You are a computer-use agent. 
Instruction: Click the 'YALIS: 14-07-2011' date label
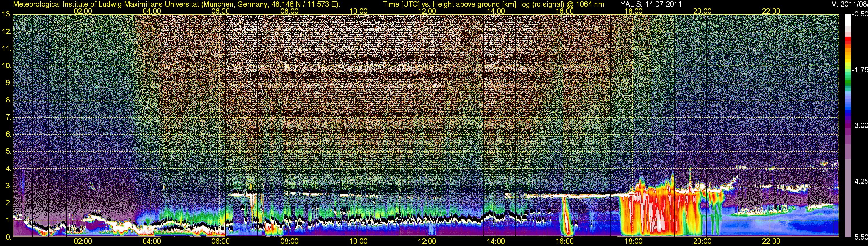(x=651, y=4)
